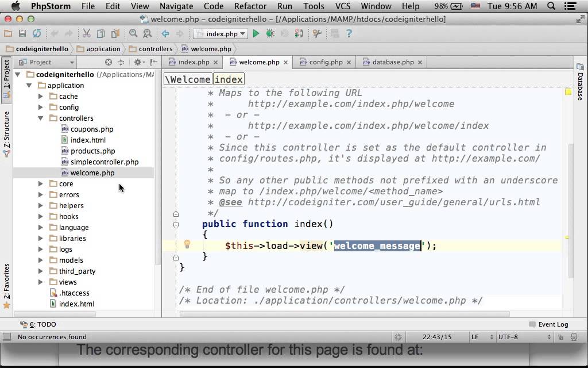Expand the cache folder
The height and width of the screenshot is (368, 588).
[x=41, y=97]
